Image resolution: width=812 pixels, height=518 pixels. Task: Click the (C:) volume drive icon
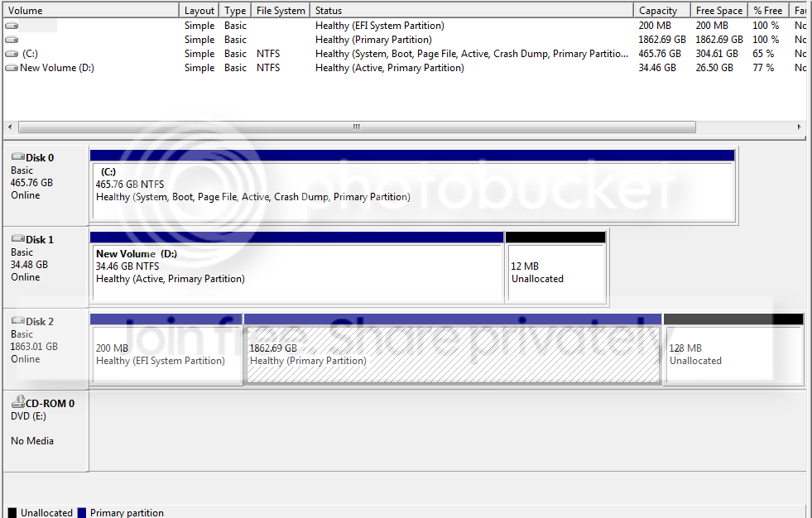click(12, 53)
